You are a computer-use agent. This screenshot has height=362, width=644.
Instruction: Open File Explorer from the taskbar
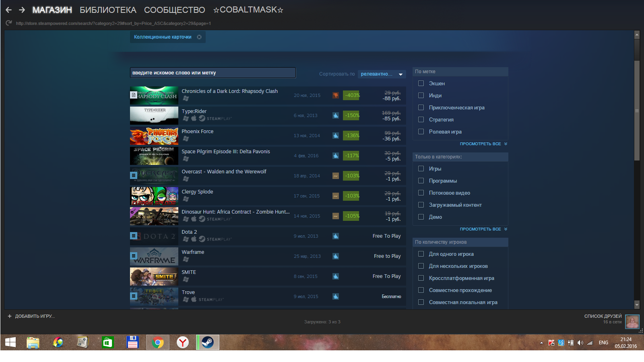pyautogui.click(x=33, y=342)
